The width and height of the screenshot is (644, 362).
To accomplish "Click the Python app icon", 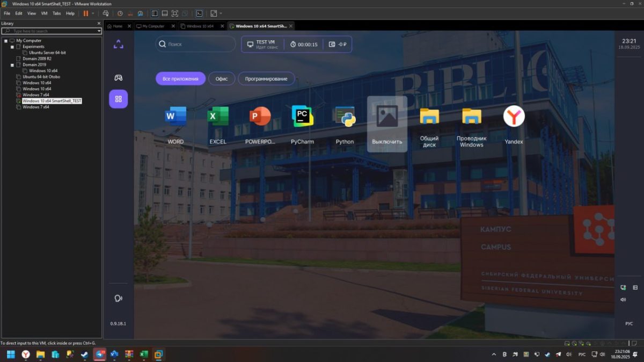I will coord(345,117).
